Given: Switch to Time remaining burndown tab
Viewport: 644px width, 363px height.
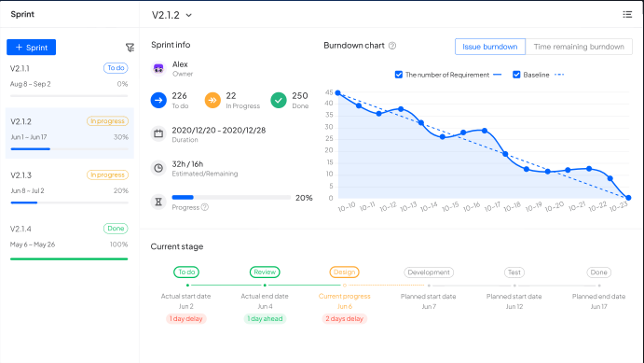Looking at the screenshot, I should (579, 47).
